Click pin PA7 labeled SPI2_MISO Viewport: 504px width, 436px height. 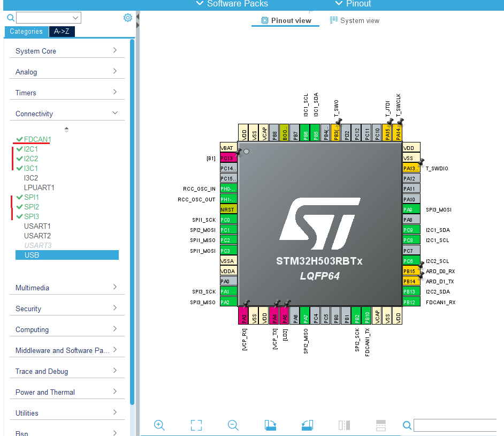(x=305, y=315)
